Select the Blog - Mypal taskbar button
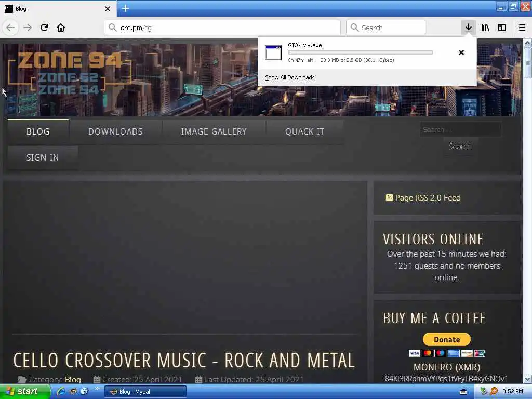The width and height of the screenshot is (532, 399). (x=145, y=392)
